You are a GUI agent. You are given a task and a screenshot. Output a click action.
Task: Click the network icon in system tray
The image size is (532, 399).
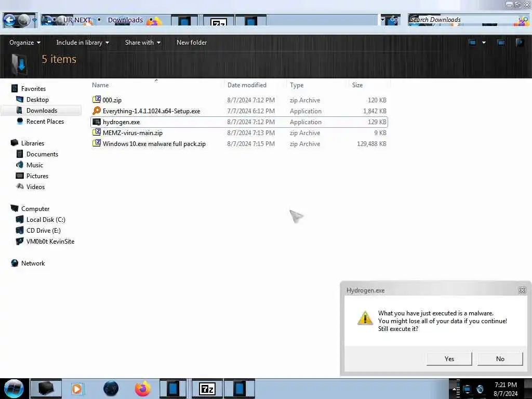467,389
